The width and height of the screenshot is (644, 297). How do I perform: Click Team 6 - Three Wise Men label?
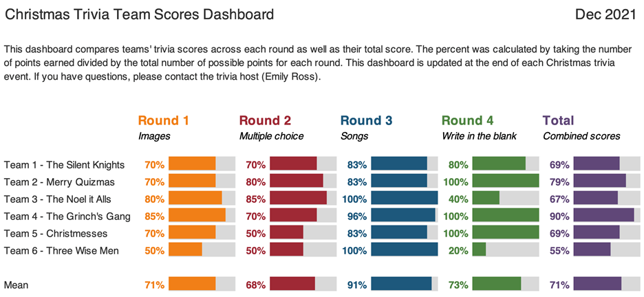pyautogui.click(x=61, y=250)
